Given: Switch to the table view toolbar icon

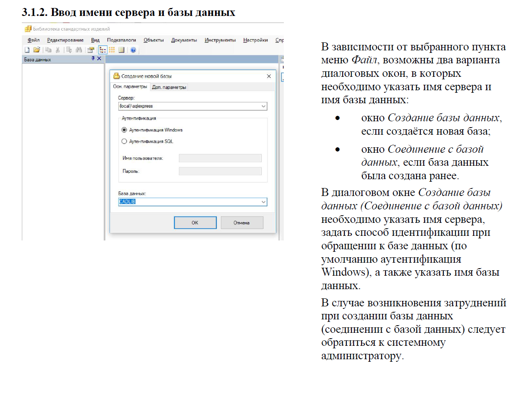Looking at the screenshot, I should pyautogui.click(x=121, y=50).
